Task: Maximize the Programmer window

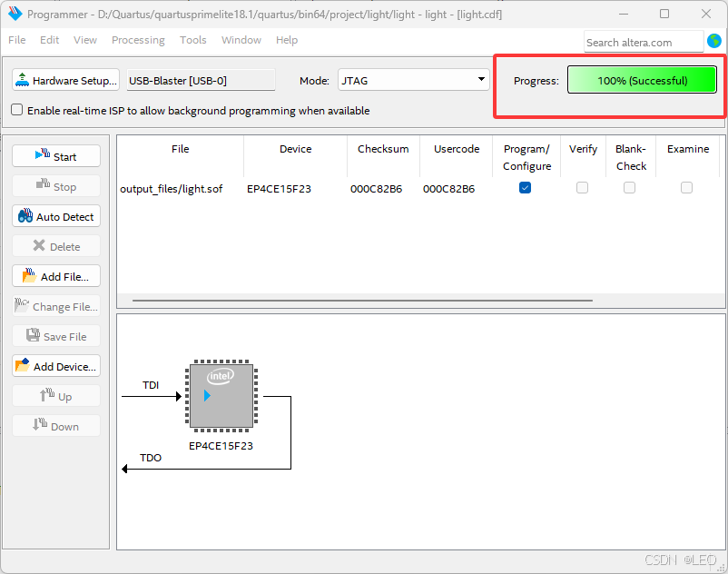Action: point(664,14)
